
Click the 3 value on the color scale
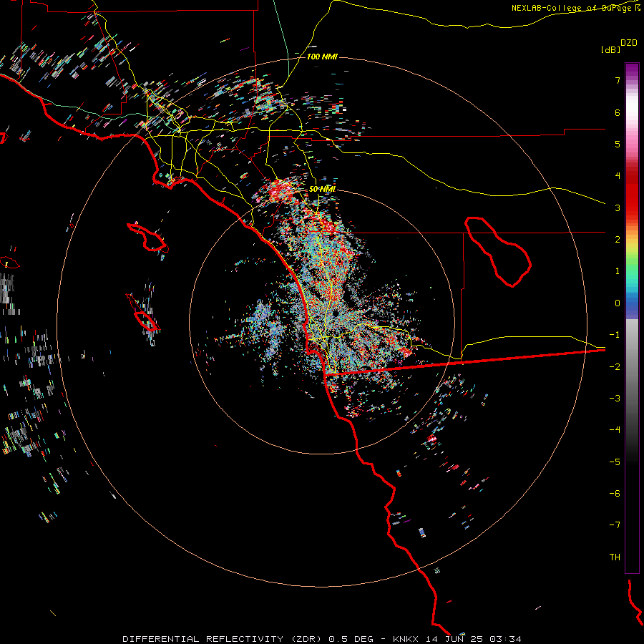pyautogui.click(x=618, y=208)
